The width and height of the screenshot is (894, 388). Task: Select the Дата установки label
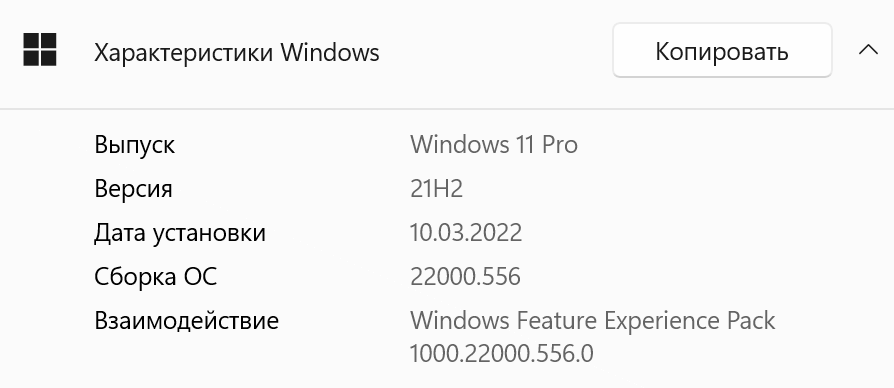click(180, 233)
